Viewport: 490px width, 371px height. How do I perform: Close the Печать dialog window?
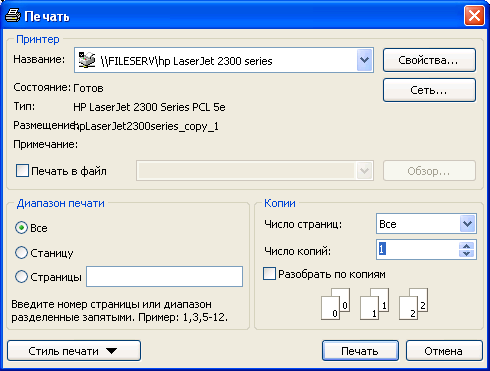(x=474, y=16)
